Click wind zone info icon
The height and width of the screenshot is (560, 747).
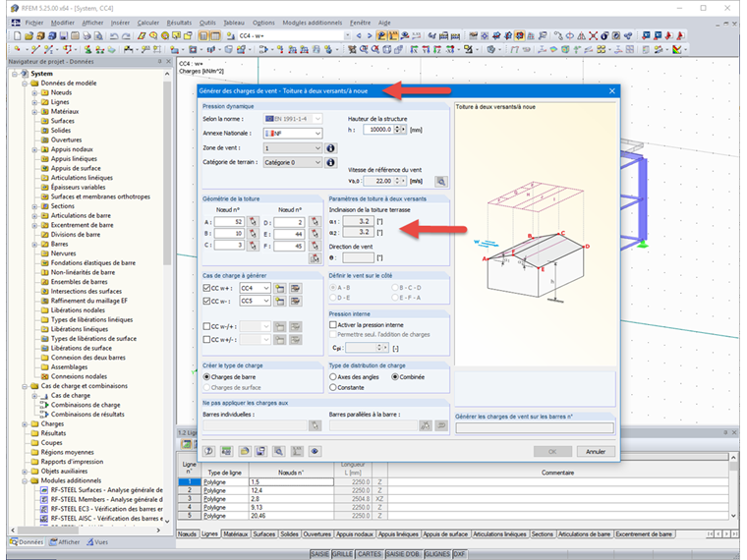pyautogui.click(x=330, y=148)
